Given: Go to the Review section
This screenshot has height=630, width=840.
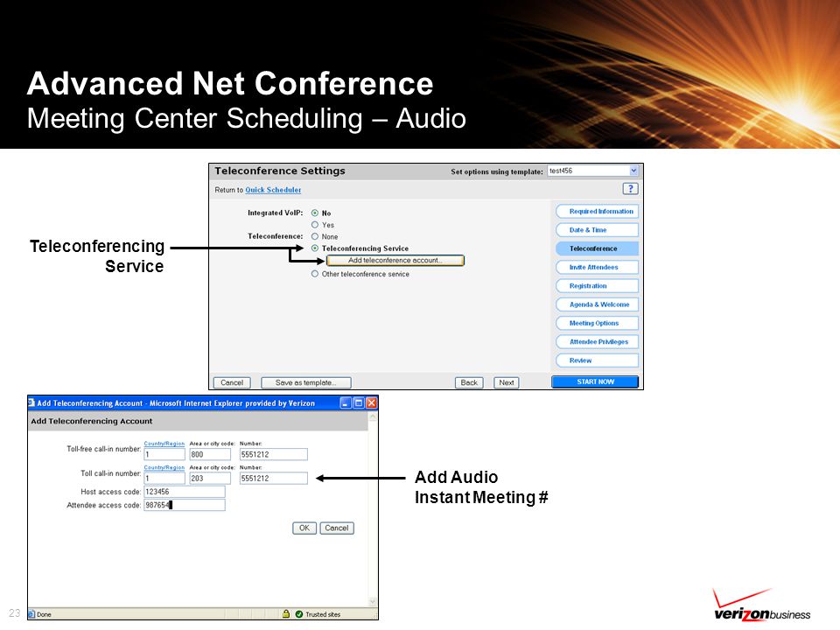Looking at the screenshot, I should 598,360.
